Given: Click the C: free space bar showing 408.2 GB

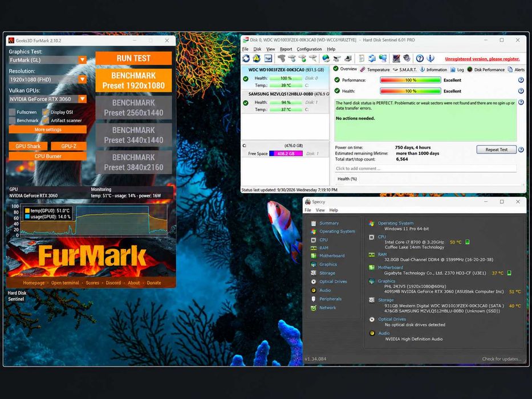Looking at the screenshot, I should (x=286, y=153).
